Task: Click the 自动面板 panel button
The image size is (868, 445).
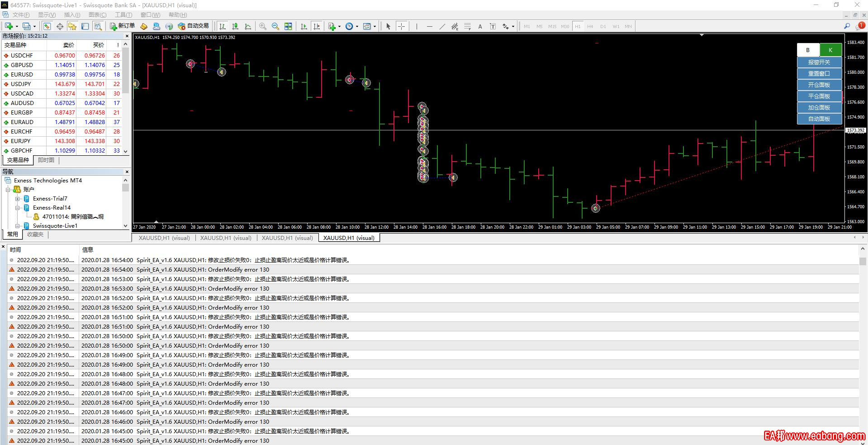Action: pyautogui.click(x=819, y=119)
